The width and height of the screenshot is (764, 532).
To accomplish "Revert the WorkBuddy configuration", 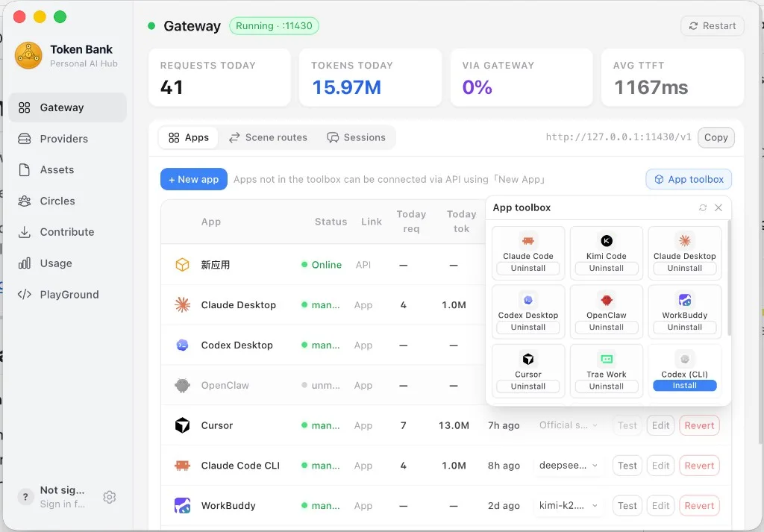I will pos(699,506).
